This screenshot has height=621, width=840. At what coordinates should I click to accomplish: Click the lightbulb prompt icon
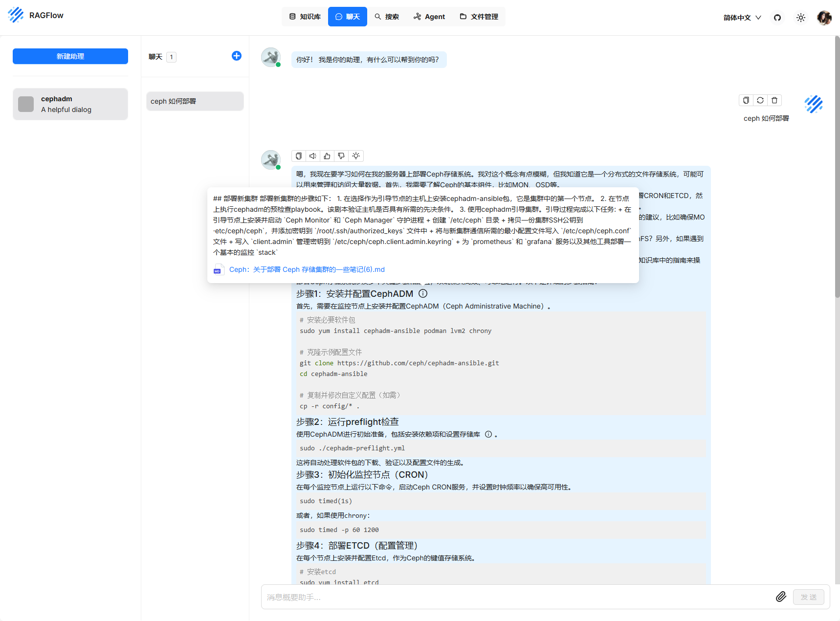pos(356,156)
